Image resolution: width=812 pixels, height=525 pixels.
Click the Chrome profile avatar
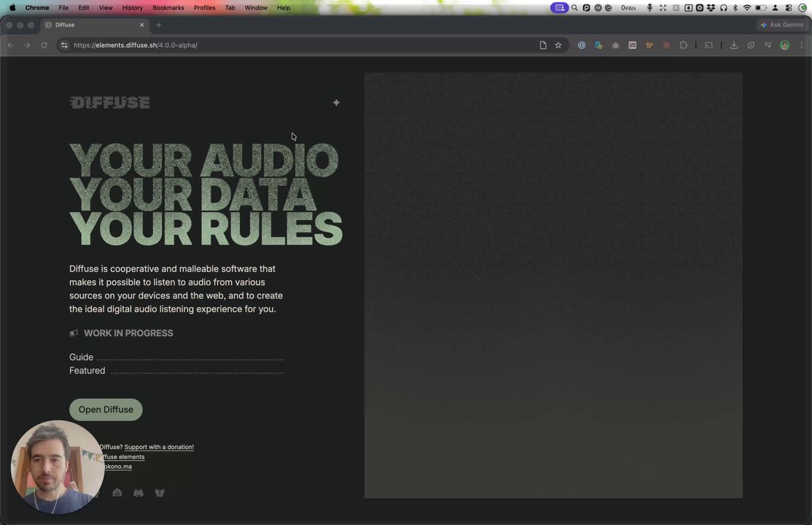point(784,45)
